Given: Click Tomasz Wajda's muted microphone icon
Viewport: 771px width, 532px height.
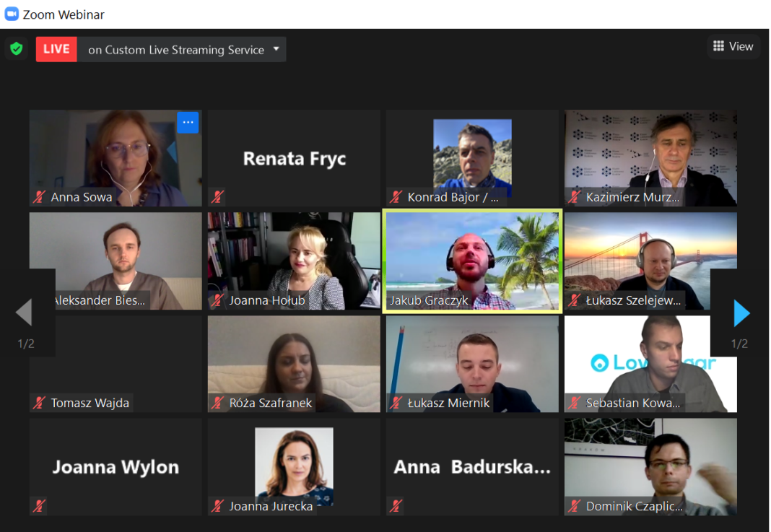Looking at the screenshot, I should [x=39, y=404].
